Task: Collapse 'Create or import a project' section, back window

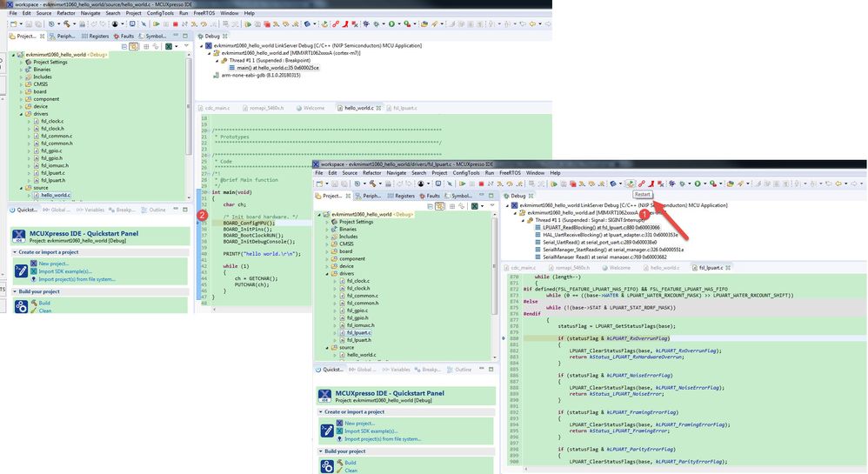Action: pyautogui.click(x=15, y=252)
